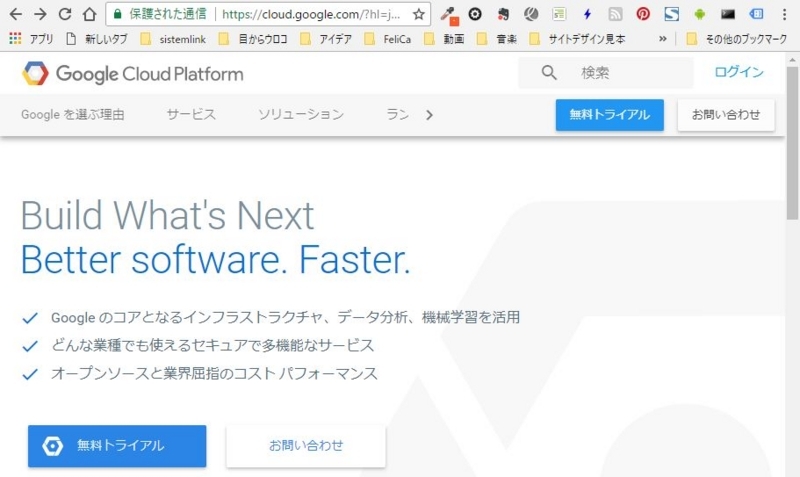Viewport: 800px width, 477px height.
Task: Click the Google Cloud Platform title text
Action: 149,74
